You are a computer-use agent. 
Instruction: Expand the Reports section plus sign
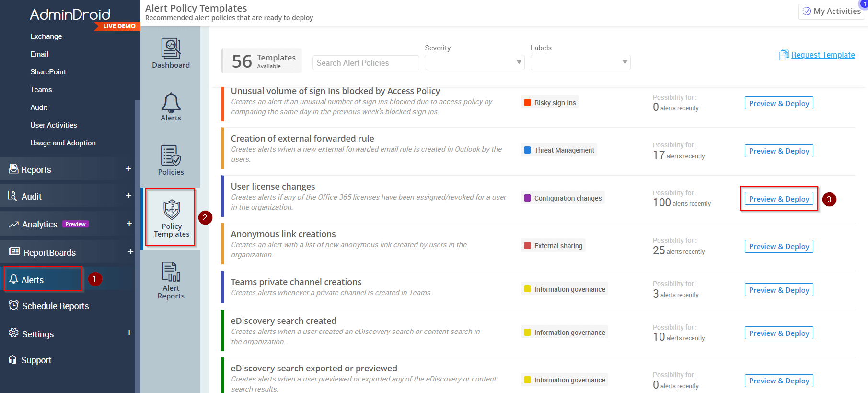click(x=128, y=168)
